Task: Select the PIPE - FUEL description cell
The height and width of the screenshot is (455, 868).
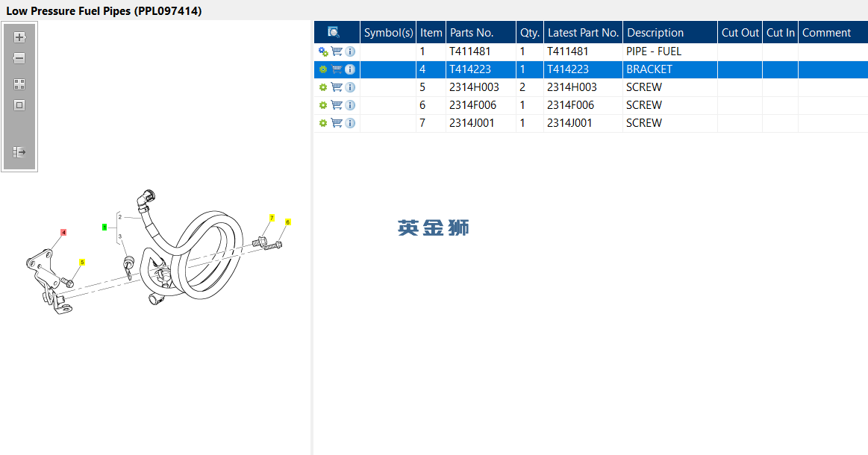Action: [670, 51]
